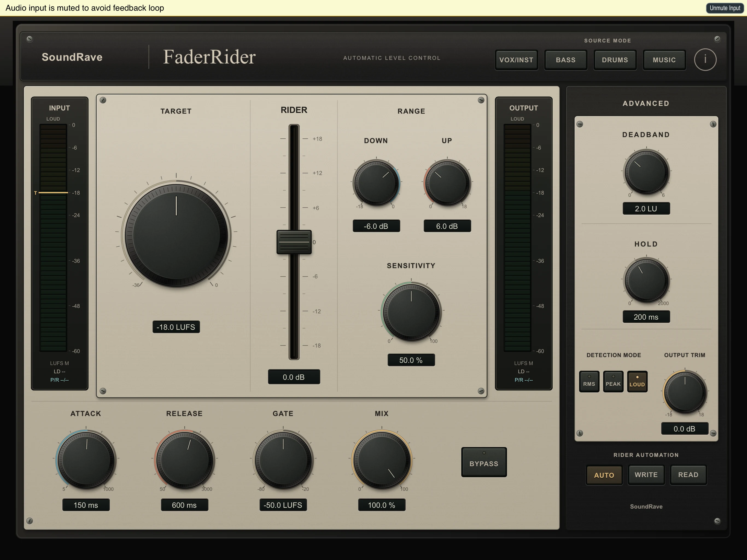Click the range DOWN knob

coord(376,183)
